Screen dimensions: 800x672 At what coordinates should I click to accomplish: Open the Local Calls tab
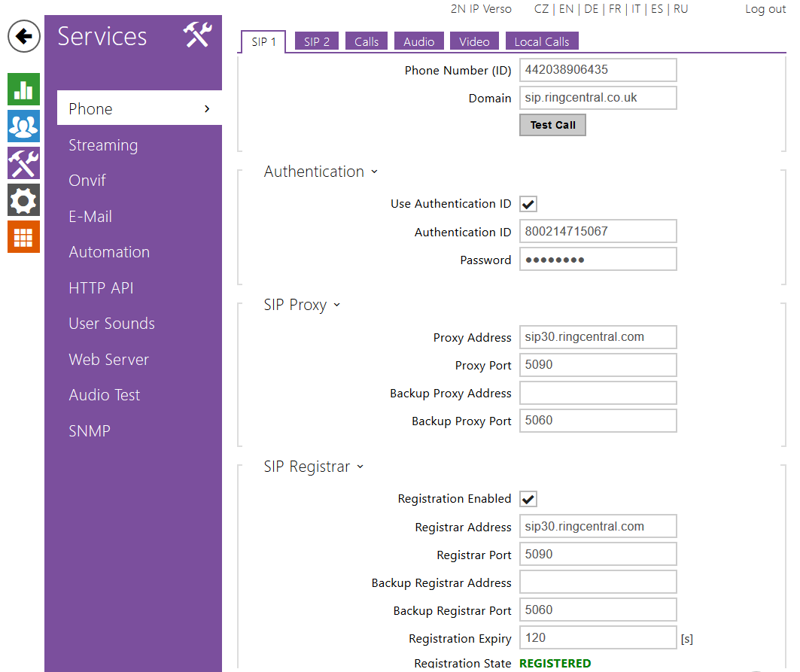coord(541,41)
